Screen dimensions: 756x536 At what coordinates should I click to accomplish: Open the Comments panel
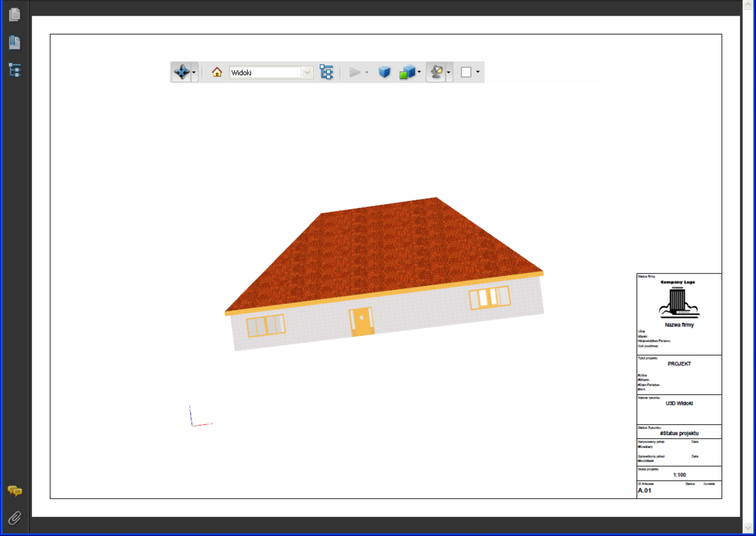point(15,492)
